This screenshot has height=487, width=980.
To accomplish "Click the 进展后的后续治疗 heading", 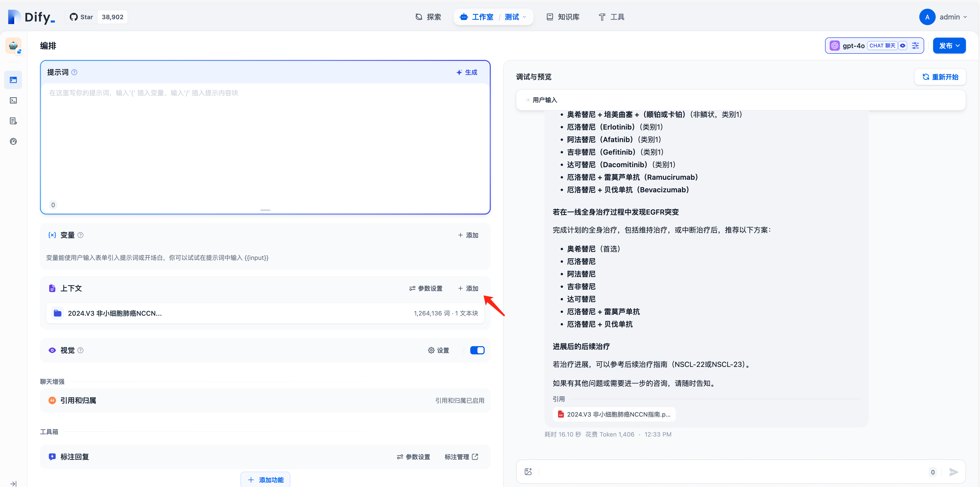I will (x=581, y=346).
